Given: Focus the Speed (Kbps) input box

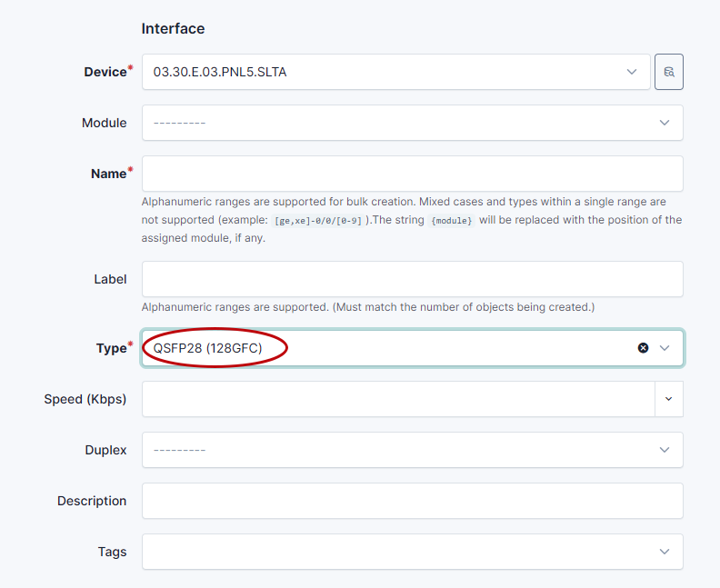Looking at the screenshot, I should pos(397,399).
